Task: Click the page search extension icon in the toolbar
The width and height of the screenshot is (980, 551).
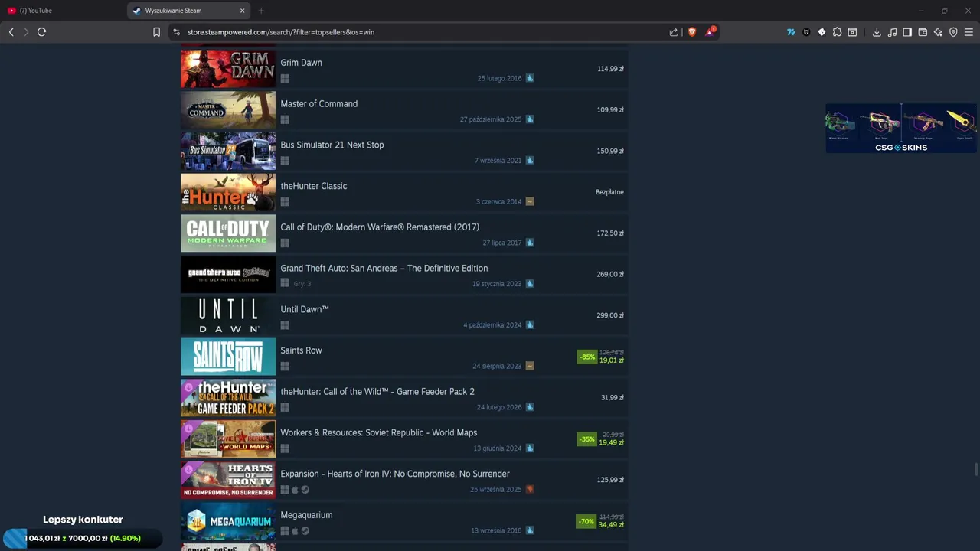Action: (852, 32)
